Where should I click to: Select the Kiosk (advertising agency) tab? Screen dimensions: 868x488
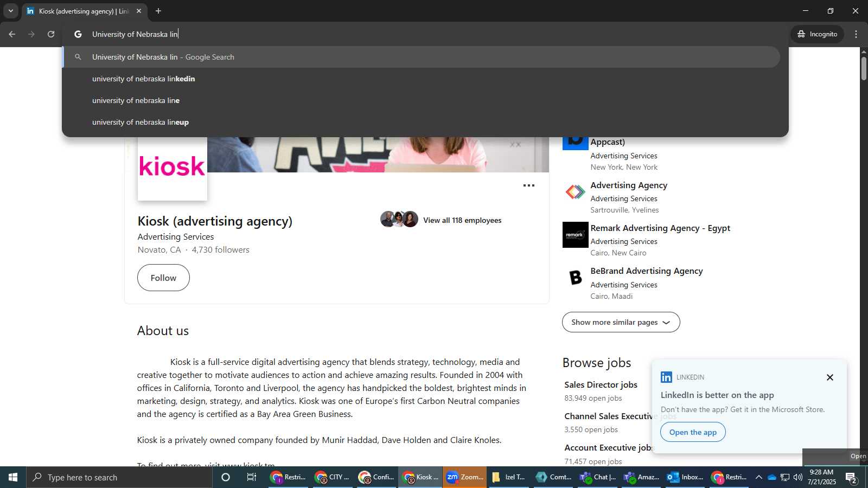click(84, 11)
